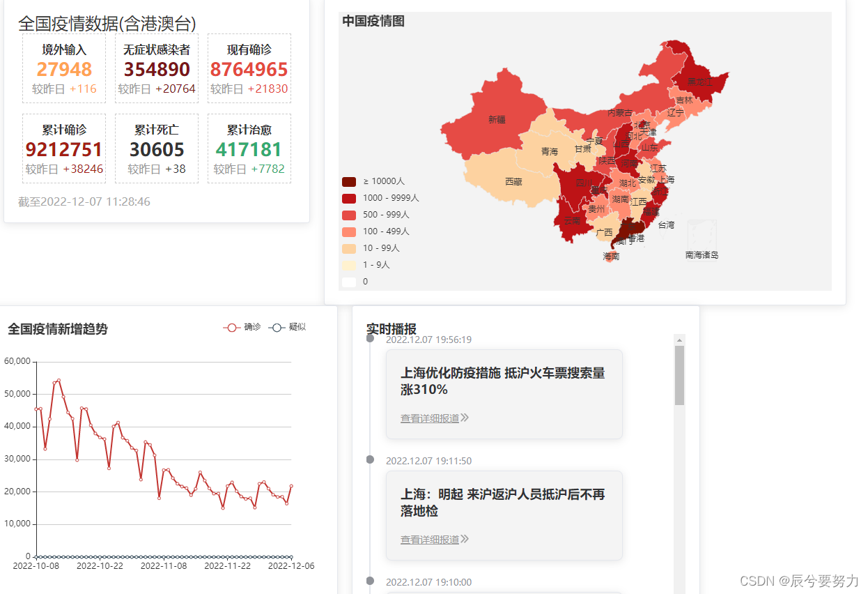Pick 广西 on the epidemic map
868x594 pixels.
tap(604, 232)
